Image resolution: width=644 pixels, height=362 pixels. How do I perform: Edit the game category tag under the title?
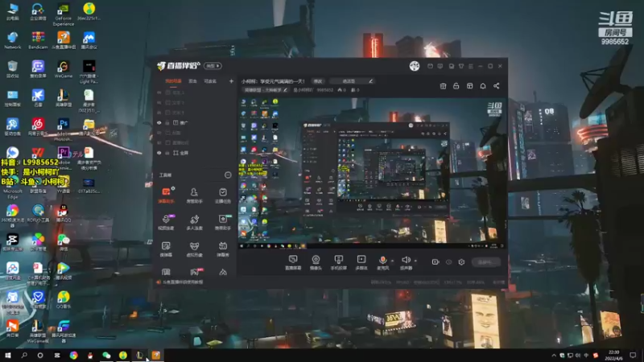(266, 90)
